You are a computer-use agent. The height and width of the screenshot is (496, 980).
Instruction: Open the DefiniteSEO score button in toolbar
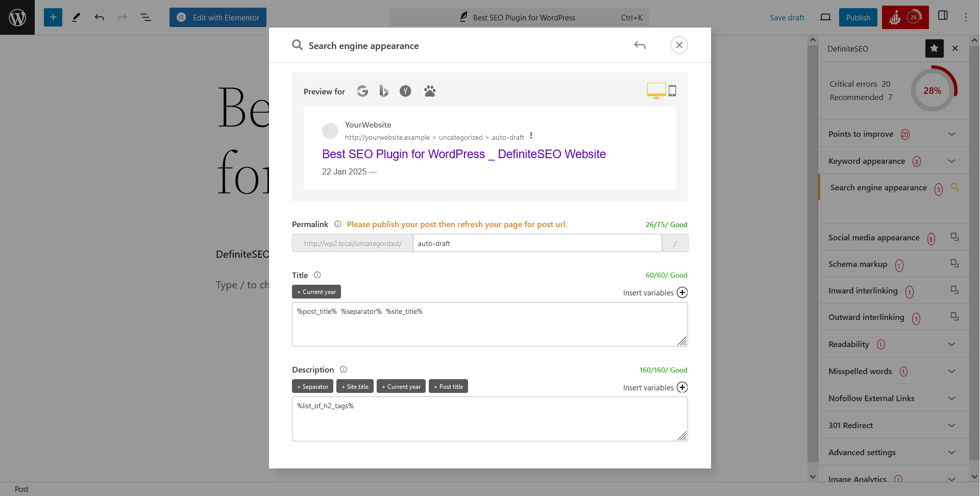coord(905,17)
